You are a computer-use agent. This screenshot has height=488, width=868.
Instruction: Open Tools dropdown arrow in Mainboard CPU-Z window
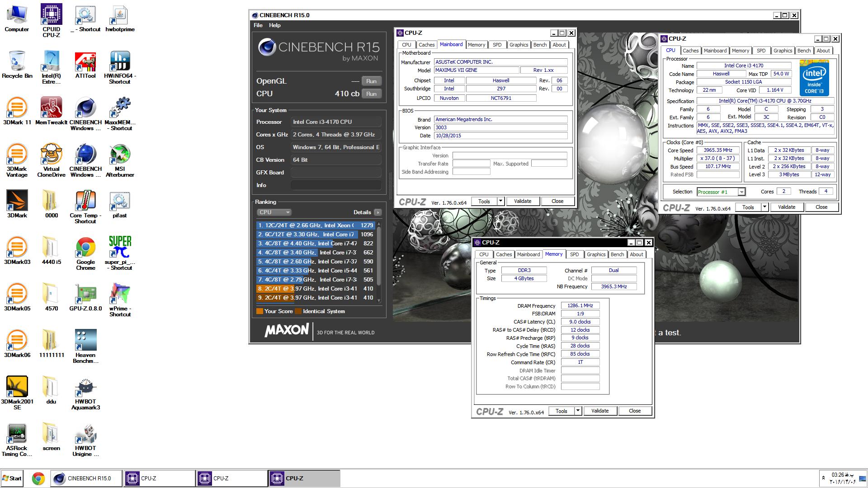coord(500,201)
